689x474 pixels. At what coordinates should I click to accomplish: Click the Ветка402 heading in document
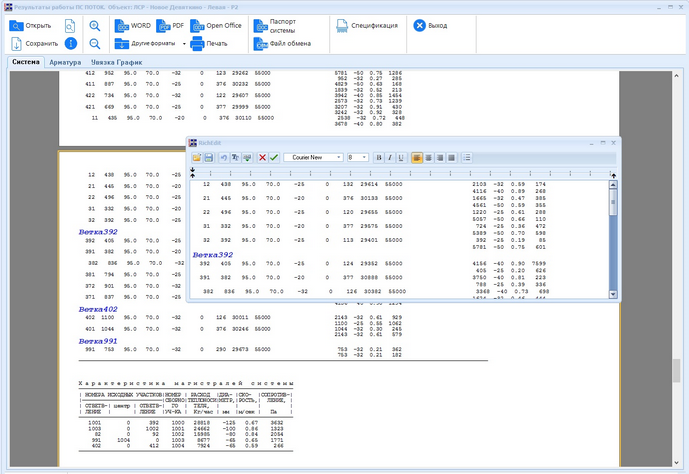click(98, 309)
